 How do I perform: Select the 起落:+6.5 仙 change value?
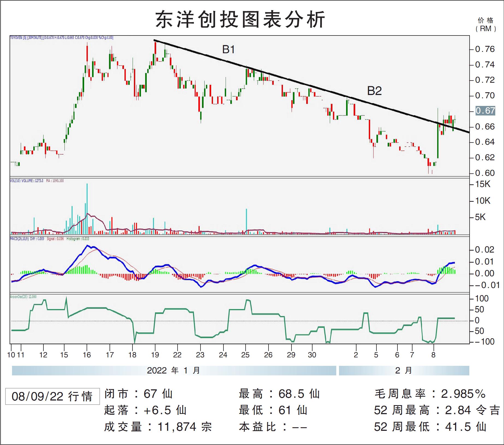[x=145, y=410]
